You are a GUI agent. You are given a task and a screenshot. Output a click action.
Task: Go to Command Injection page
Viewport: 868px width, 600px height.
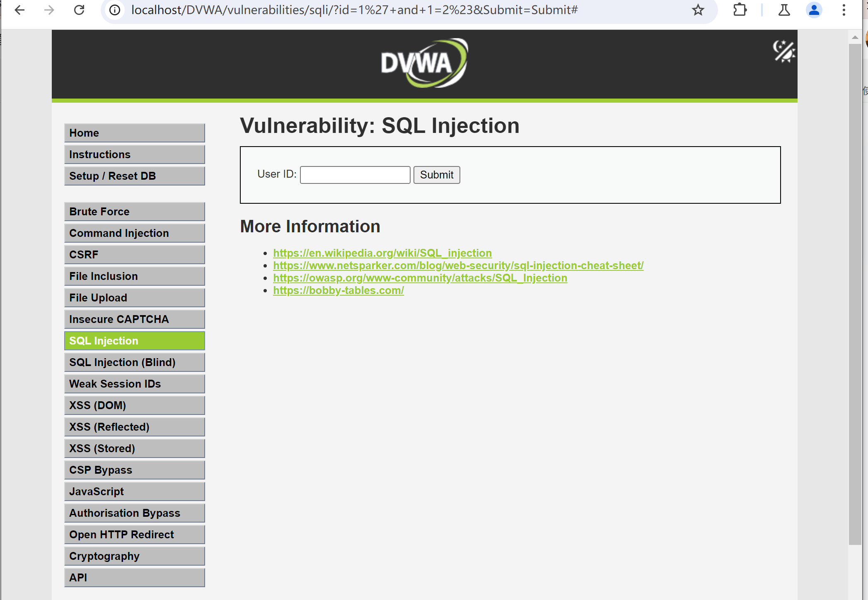[135, 233]
